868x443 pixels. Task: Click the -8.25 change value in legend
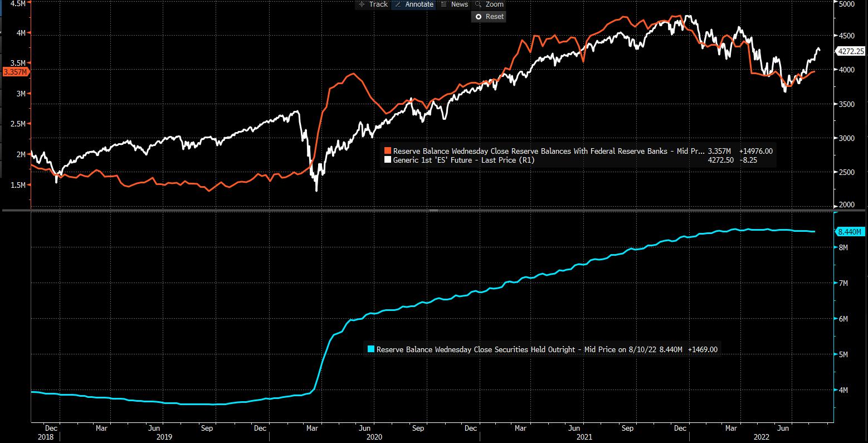pos(748,160)
